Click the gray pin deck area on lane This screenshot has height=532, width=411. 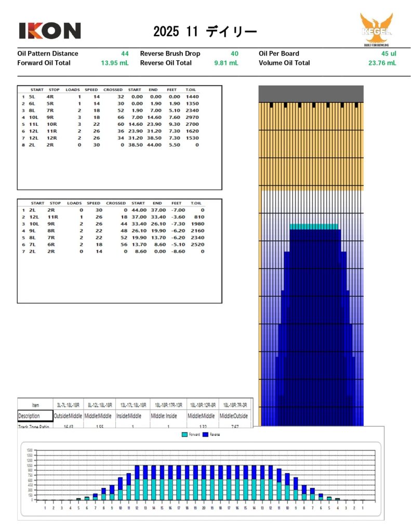311,94
